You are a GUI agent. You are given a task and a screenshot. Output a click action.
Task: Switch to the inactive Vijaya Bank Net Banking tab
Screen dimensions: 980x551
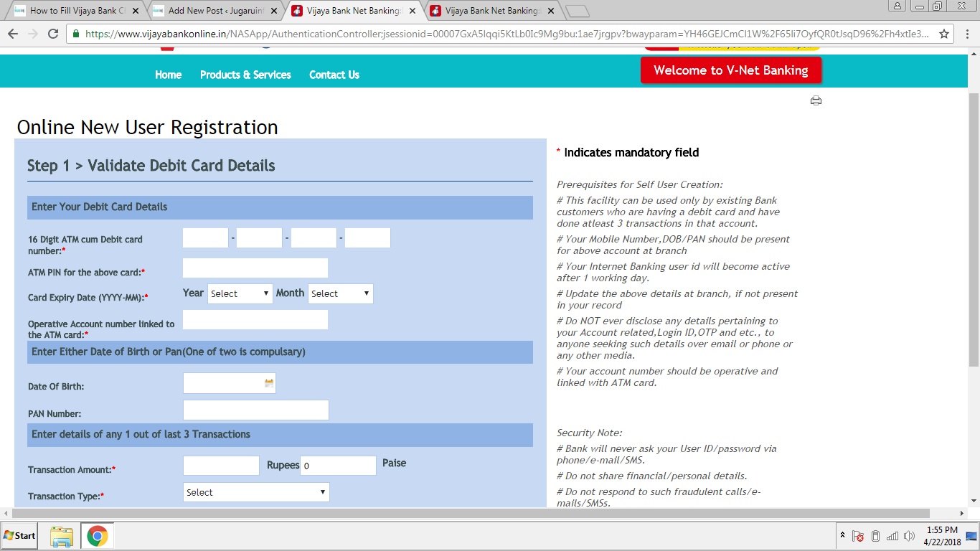coord(493,11)
